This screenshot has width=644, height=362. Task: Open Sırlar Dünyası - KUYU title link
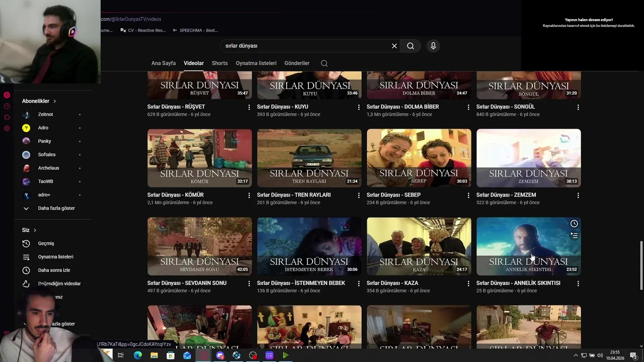[x=283, y=107]
